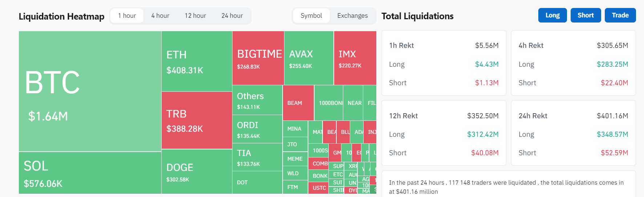Click the red BIGTIME tile
The height and width of the screenshot is (197, 644).
[x=258, y=58]
